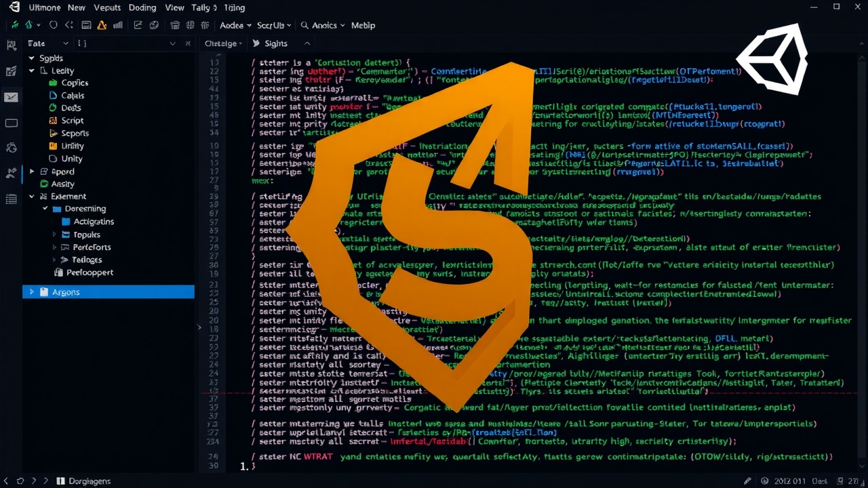Open the Doding menu
The width and height of the screenshot is (868, 488).
(x=142, y=7)
